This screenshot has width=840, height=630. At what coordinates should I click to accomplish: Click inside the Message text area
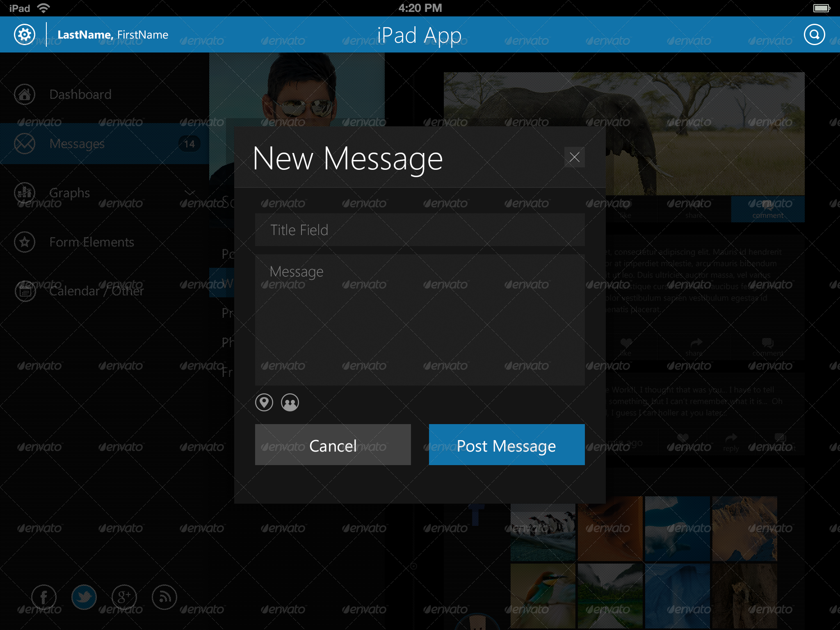(x=419, y=320)
